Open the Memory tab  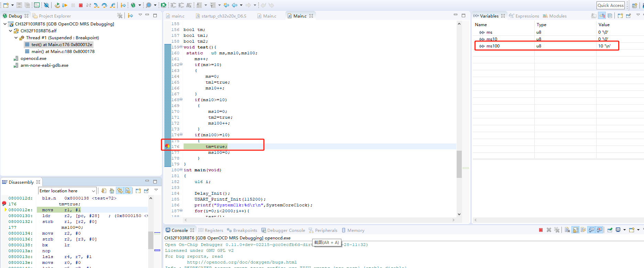click(x=353, y=230)
